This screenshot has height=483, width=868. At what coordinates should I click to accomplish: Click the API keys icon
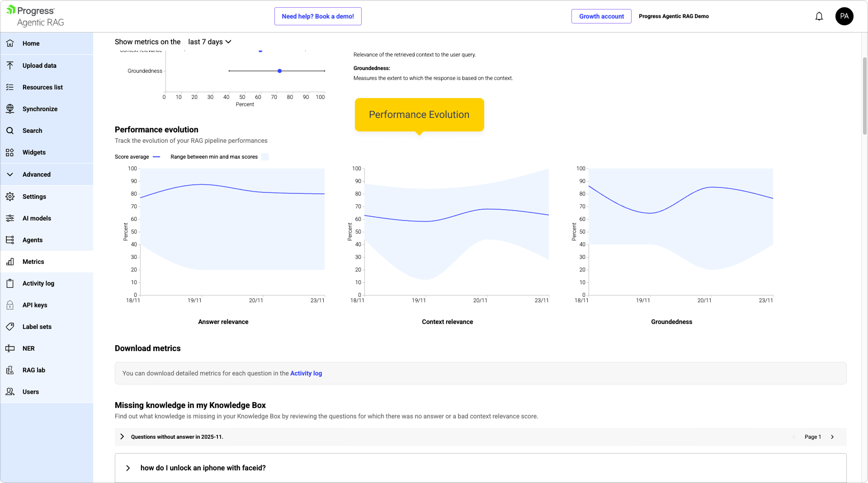(10, 305)
